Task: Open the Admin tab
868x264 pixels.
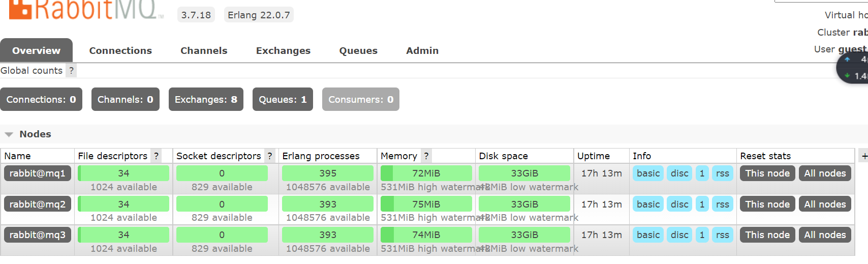Action: point(422,50)
